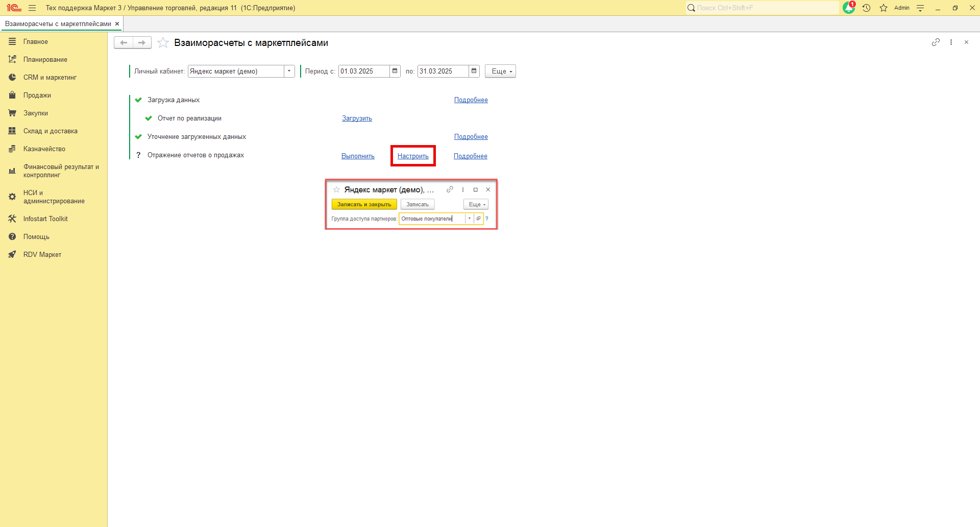Screen dimensions: 980x527
Task: Click the rocket icon for RDV Маркет
Action: [x=12, y=254]
